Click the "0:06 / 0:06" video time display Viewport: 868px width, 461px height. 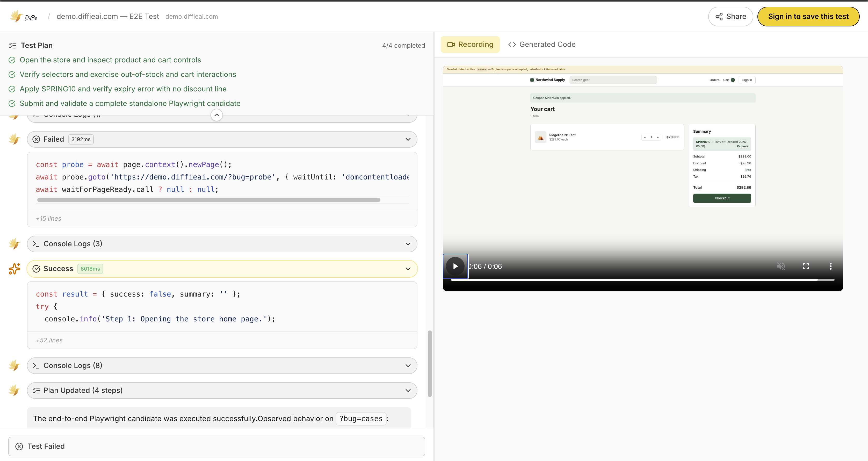(x=485, y=266)
